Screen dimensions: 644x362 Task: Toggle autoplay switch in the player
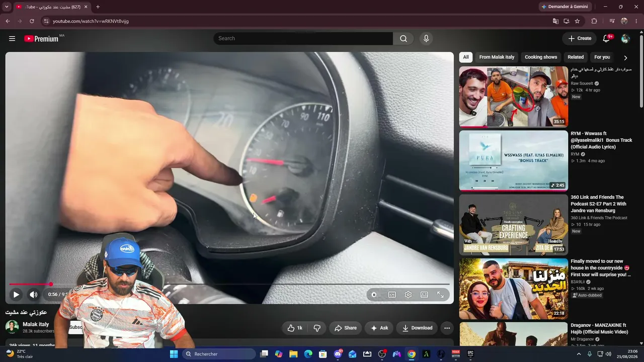click(374, 295)
